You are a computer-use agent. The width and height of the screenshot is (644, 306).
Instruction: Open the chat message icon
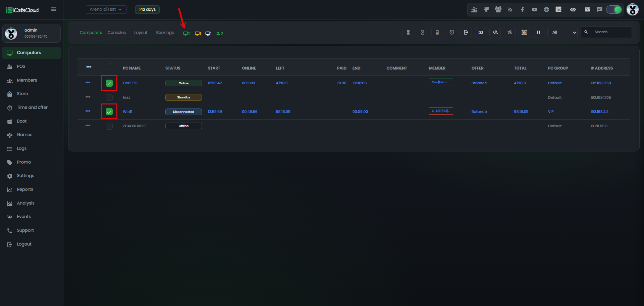pos(599,10)
